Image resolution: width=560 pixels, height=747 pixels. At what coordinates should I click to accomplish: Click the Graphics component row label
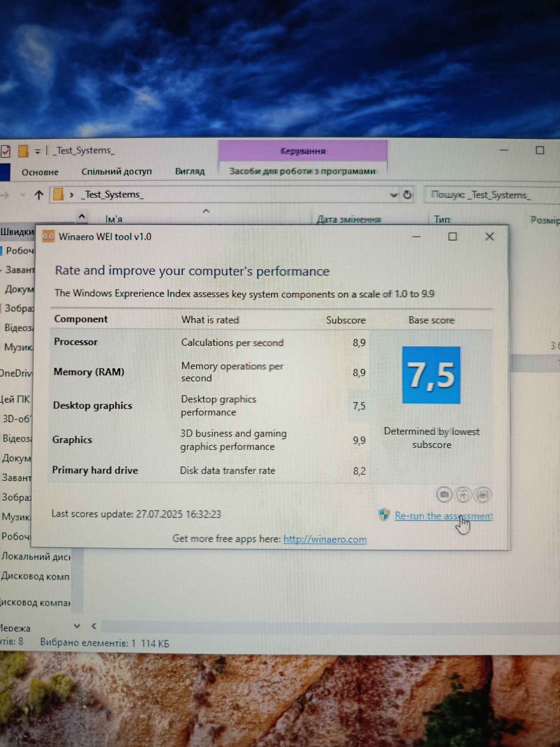coord(72,440)
